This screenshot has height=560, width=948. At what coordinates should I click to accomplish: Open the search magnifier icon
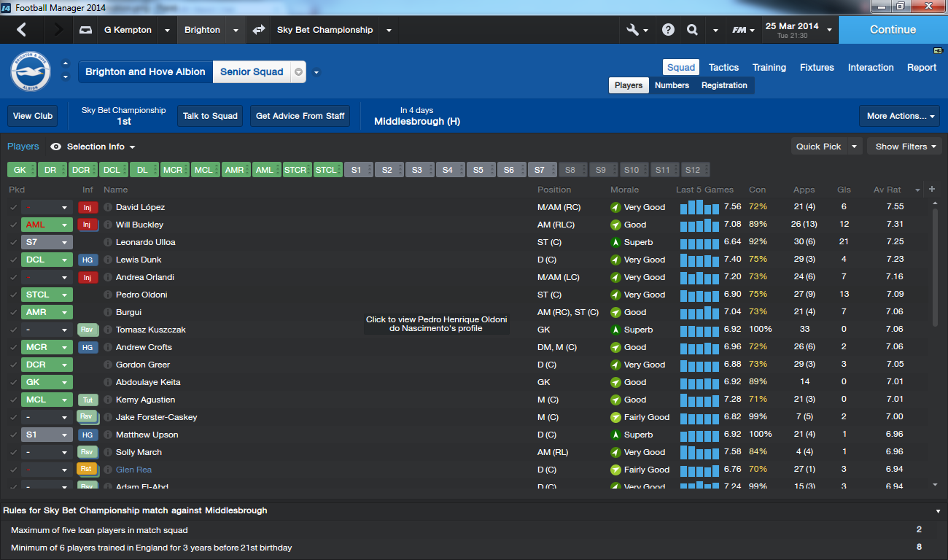tap(692, 30)
